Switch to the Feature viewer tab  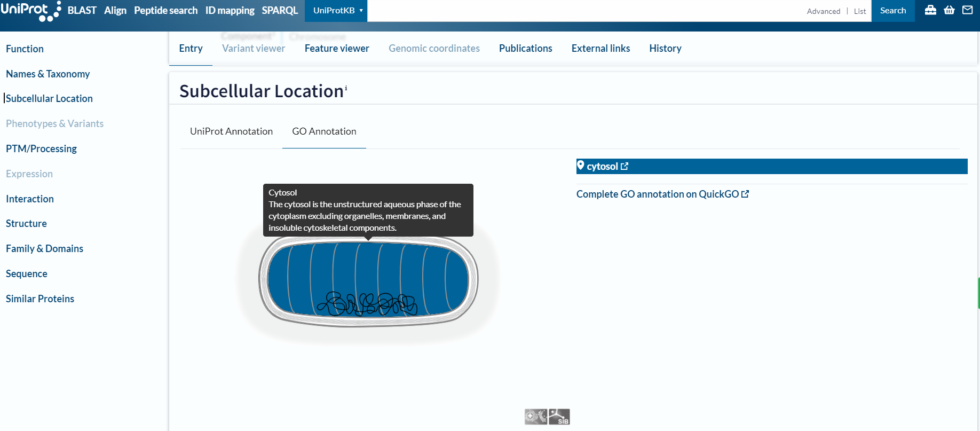tap(337, 49)
